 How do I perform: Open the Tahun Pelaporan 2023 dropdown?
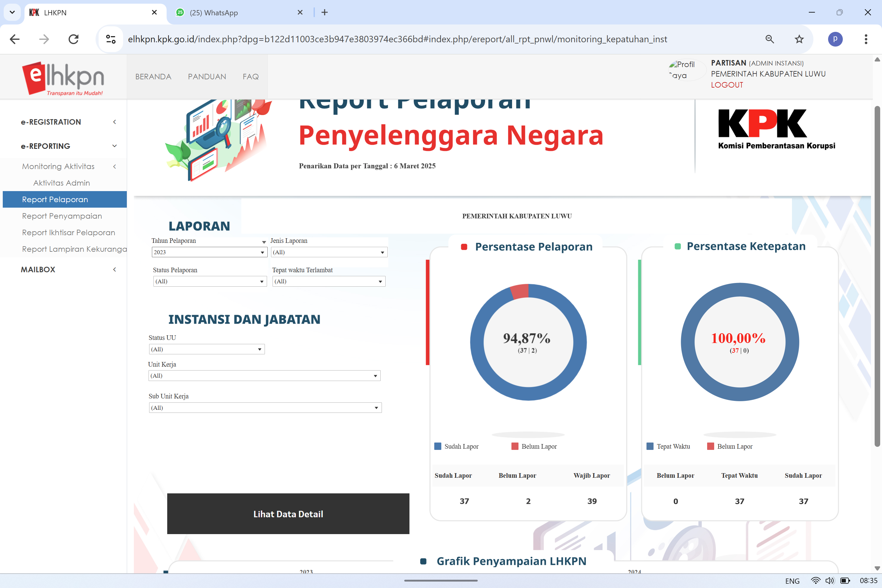209,252
